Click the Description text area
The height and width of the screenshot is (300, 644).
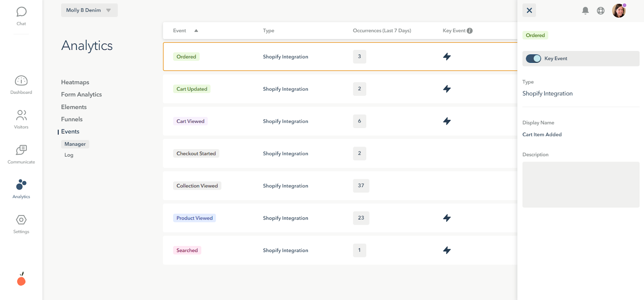tap(581, 185)
